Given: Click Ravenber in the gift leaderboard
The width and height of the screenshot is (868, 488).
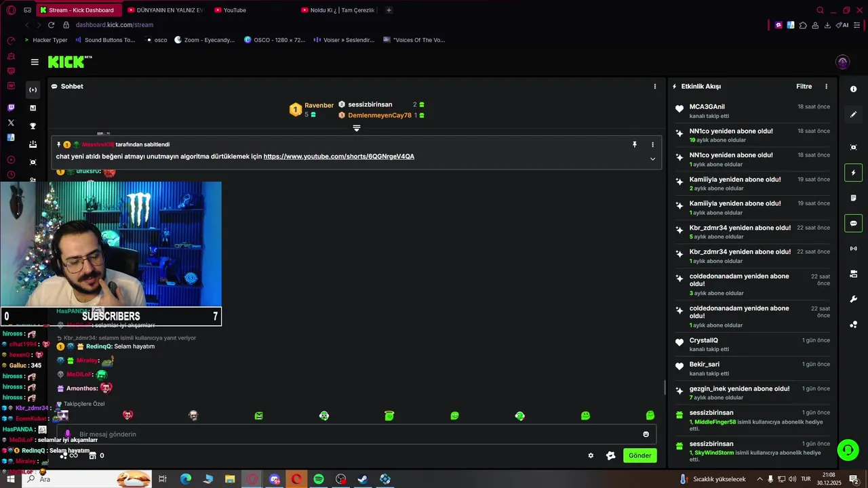Looking at the screenshot, I should point(319,105).
